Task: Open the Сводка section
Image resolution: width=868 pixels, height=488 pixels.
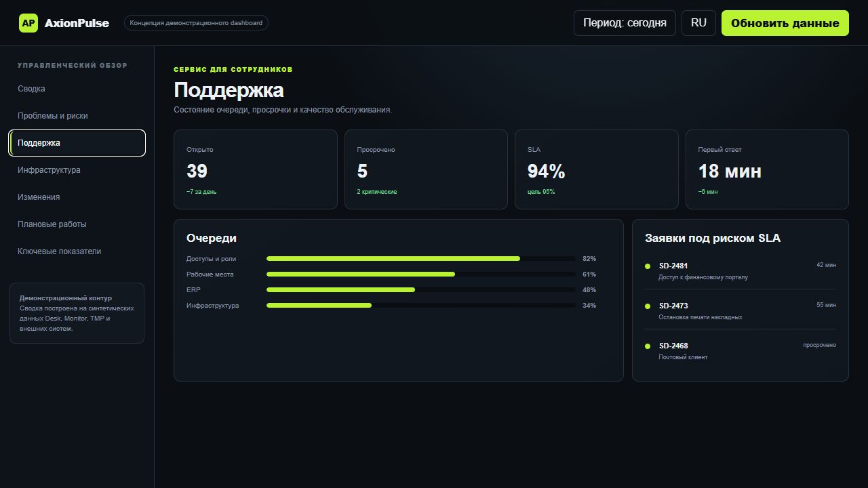Action: [77, 89]
